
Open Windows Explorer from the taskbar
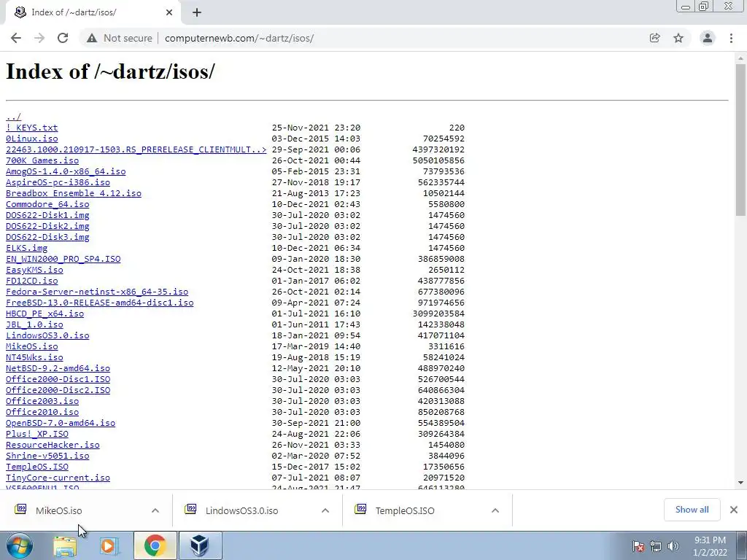tap(65, 545)
